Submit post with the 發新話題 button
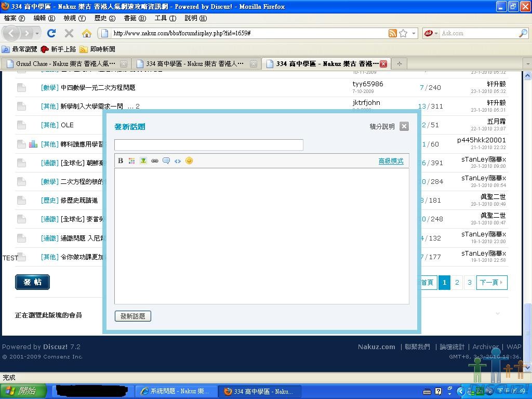Viewport: 532px width, 399px height. point(132,316)
